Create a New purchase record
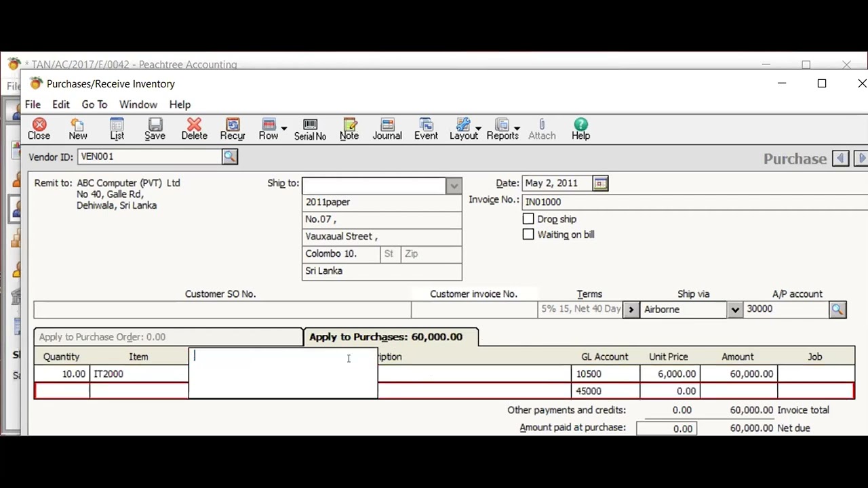Screen dimensions: 868x488 point(78,129)
